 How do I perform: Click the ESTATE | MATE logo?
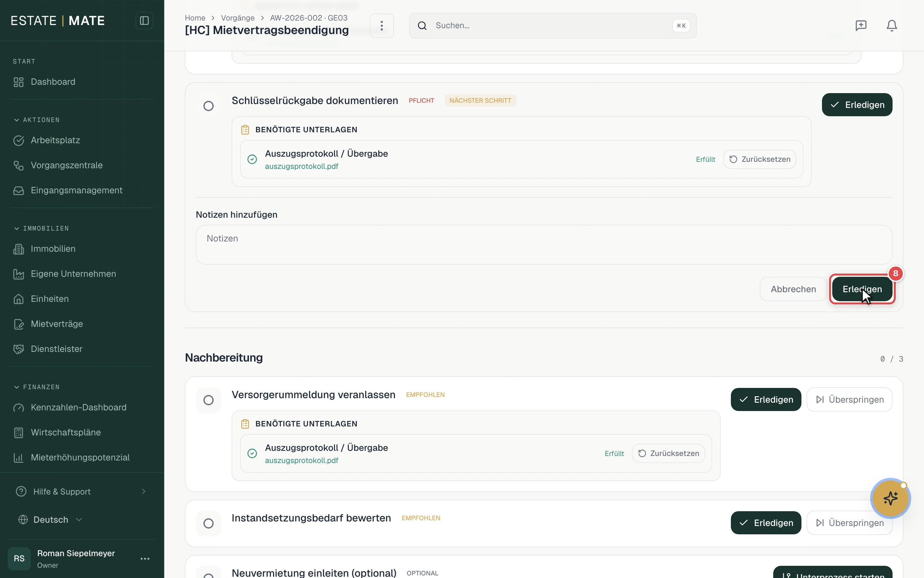pos(58,21)
